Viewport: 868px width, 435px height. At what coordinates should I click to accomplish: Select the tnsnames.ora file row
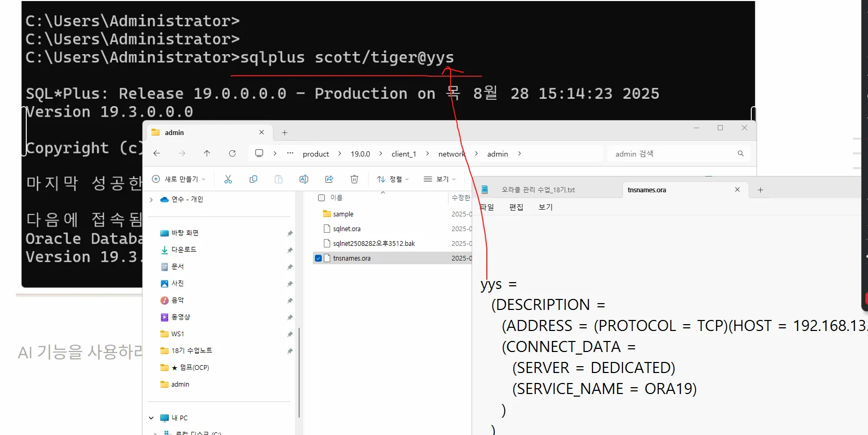392,258
